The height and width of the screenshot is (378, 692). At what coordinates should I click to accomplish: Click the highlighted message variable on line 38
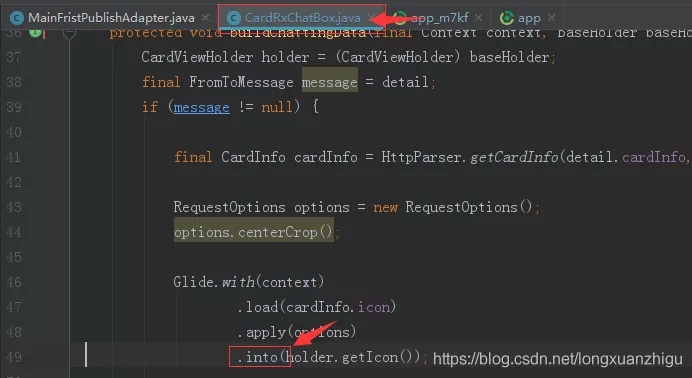[330, 82]
